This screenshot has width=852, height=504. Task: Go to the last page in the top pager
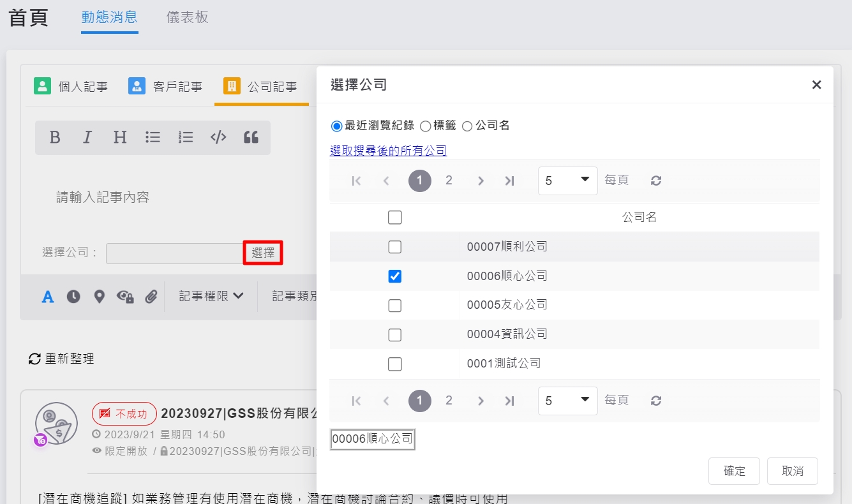pos(509,181)
